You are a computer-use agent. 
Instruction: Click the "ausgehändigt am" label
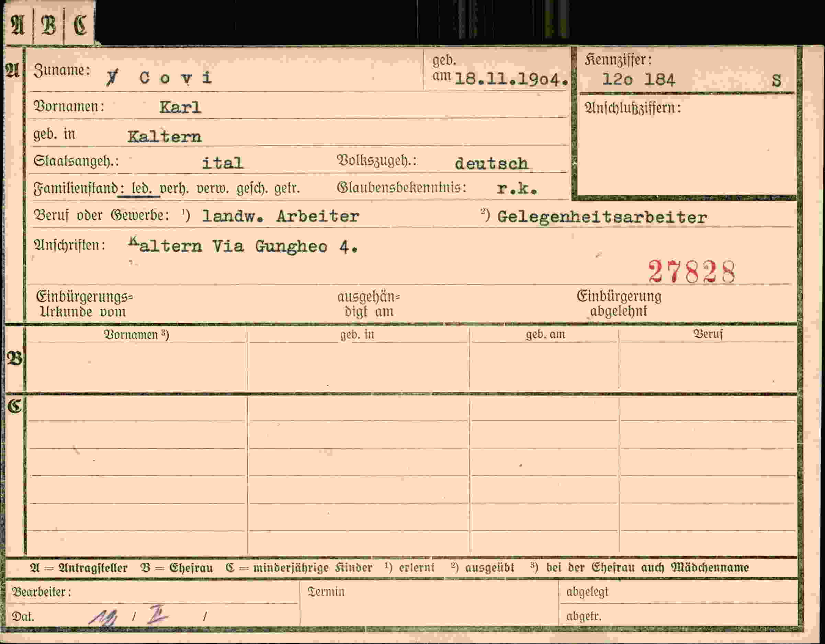pos(369,304)
